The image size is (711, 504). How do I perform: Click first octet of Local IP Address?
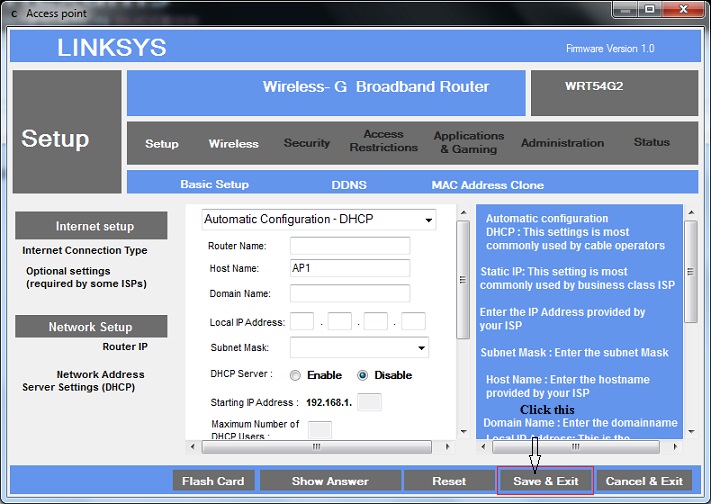[302, 321]
